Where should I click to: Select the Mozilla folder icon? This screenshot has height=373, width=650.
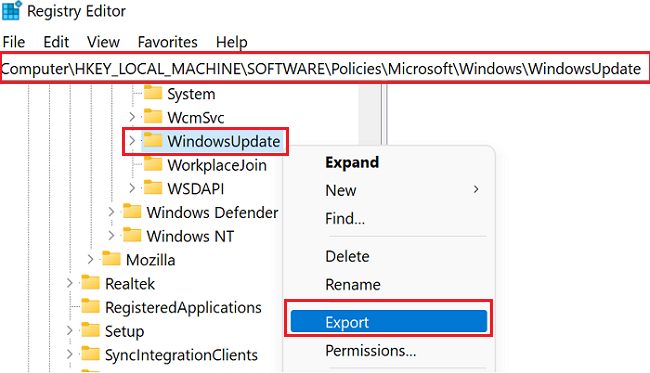pyautogui.click(x=112, y=259)
